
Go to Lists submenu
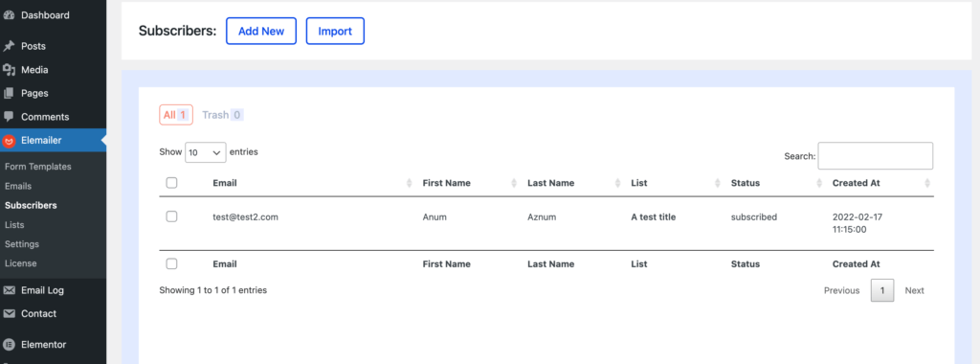click(14, 224)
